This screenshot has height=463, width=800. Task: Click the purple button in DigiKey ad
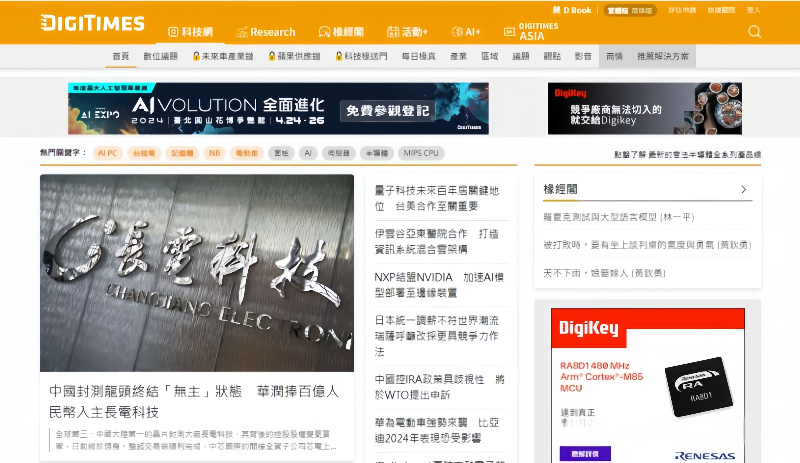(x=585, y=453)
